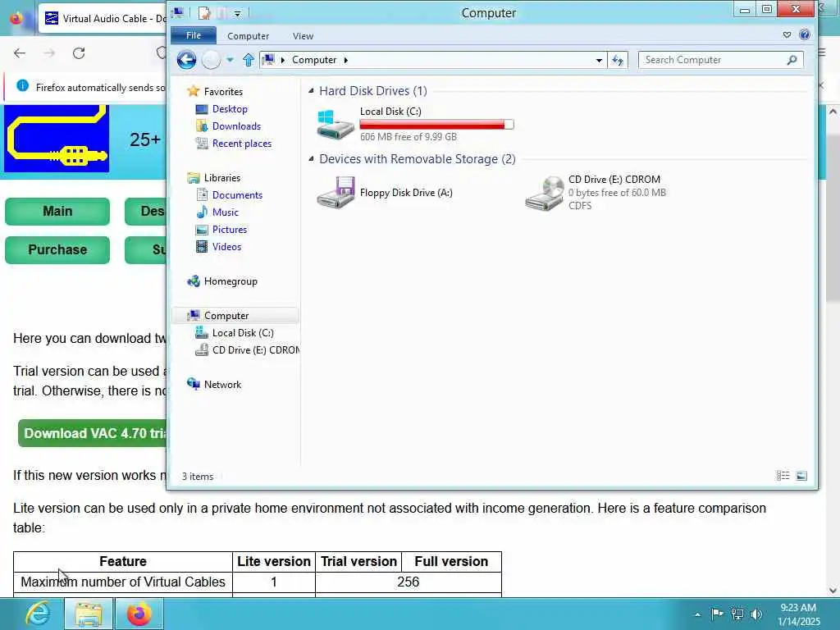Click the Back arrow in Computer window

click(x=186, y=59)
